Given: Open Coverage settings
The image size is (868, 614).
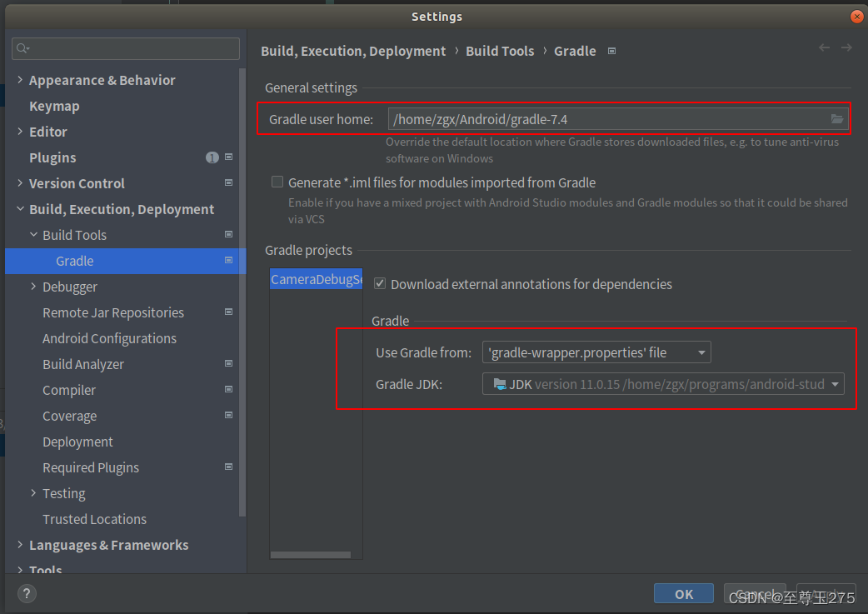Looking at the screenshot, I should (x=70, y=416).
